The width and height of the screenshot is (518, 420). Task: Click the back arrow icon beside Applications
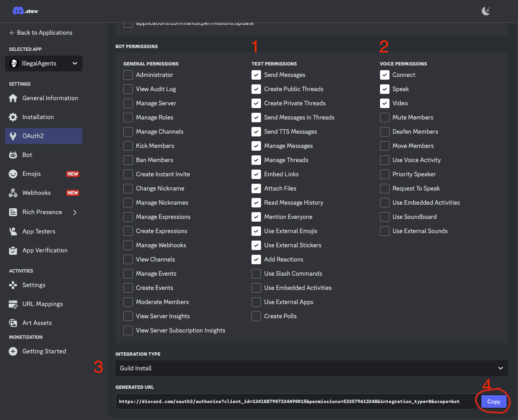click(x=12, y=33)
